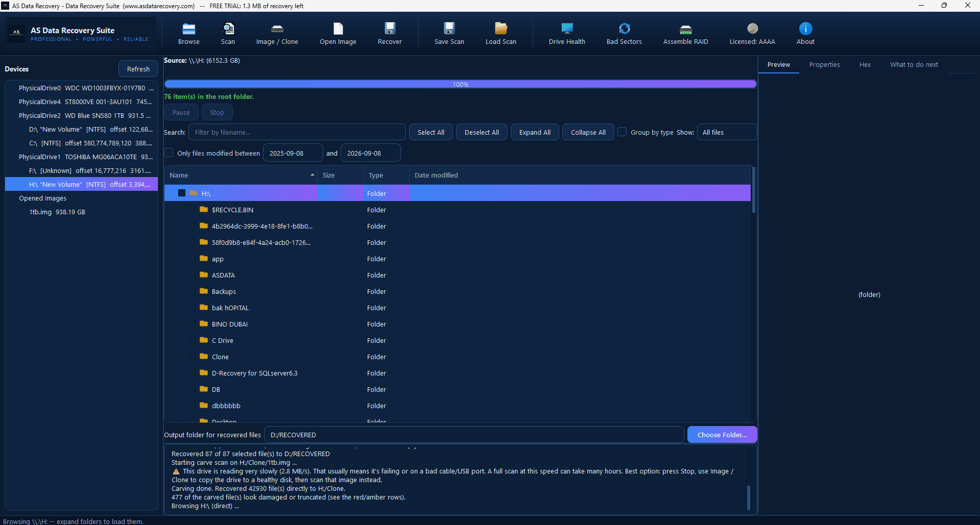The height and width of the screenshot is (525, 980).
Task: Check the H:\ root folder checkbox
Action: point(182,193)
